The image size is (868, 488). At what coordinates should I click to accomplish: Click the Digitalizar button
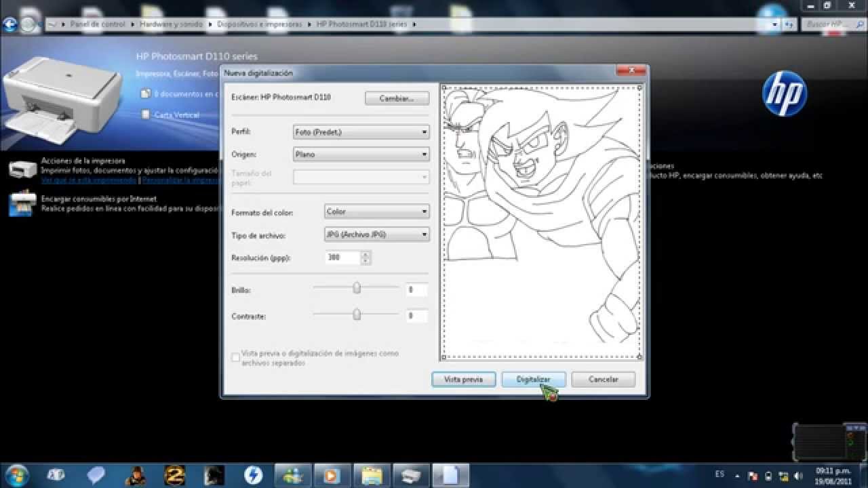(533, 380)
